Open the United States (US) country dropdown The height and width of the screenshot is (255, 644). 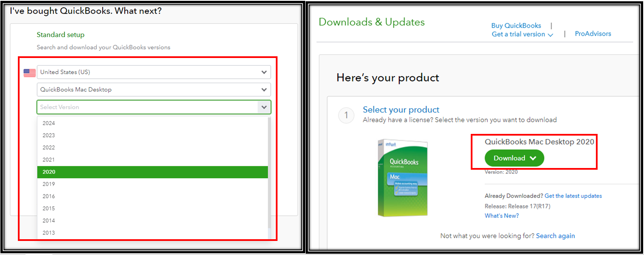pos(154,72)
